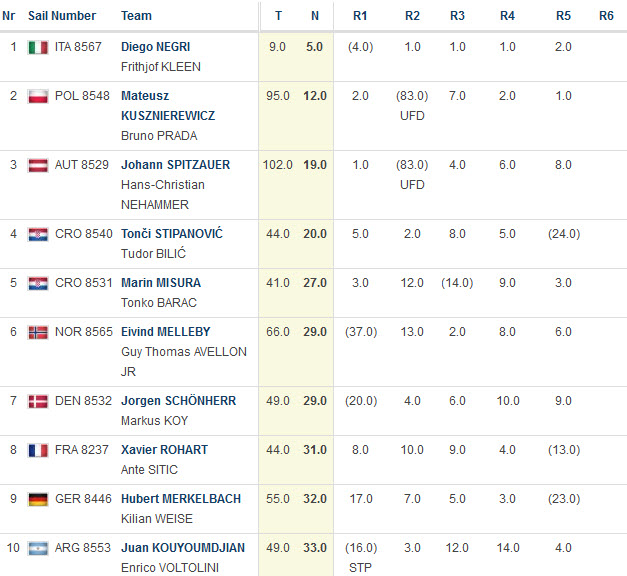This screenshot has width=627, height=576.
Task: Open Xavier ROHART team link
Action: coord(164,450)
